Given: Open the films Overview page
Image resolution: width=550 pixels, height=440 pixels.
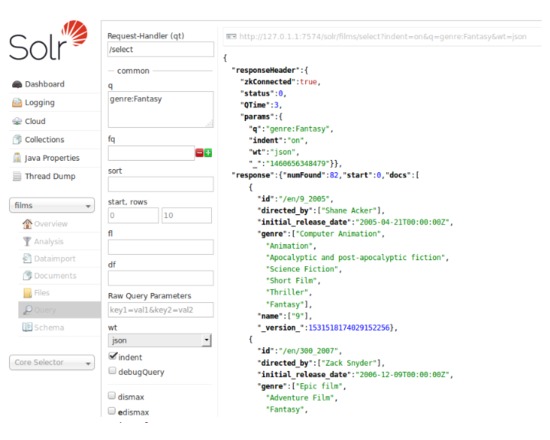Looking at the screenshot, I should coord(51,224).
